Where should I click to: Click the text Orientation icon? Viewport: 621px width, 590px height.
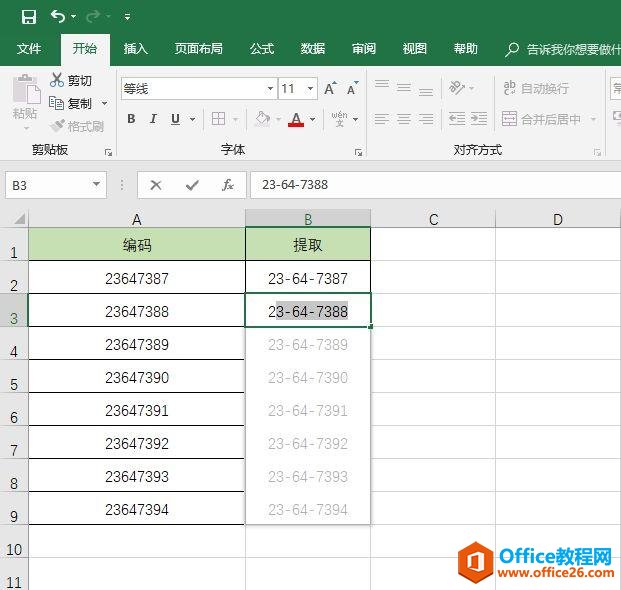pos(457,88)
